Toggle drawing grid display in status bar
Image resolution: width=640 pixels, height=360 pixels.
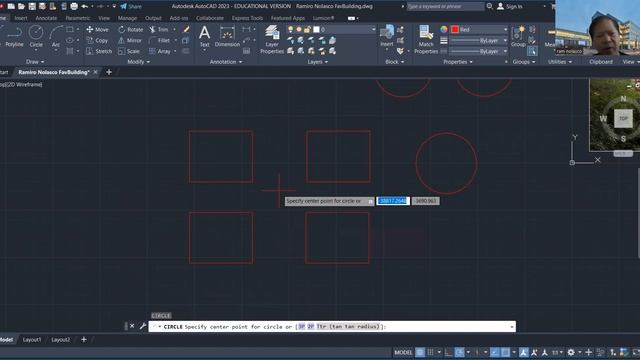(x=420, y=352)
